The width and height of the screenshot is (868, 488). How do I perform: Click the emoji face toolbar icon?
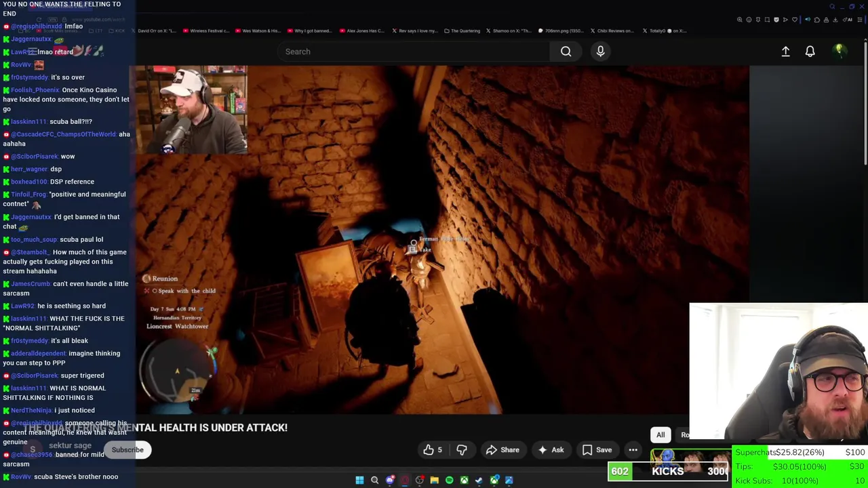point(749,20)
